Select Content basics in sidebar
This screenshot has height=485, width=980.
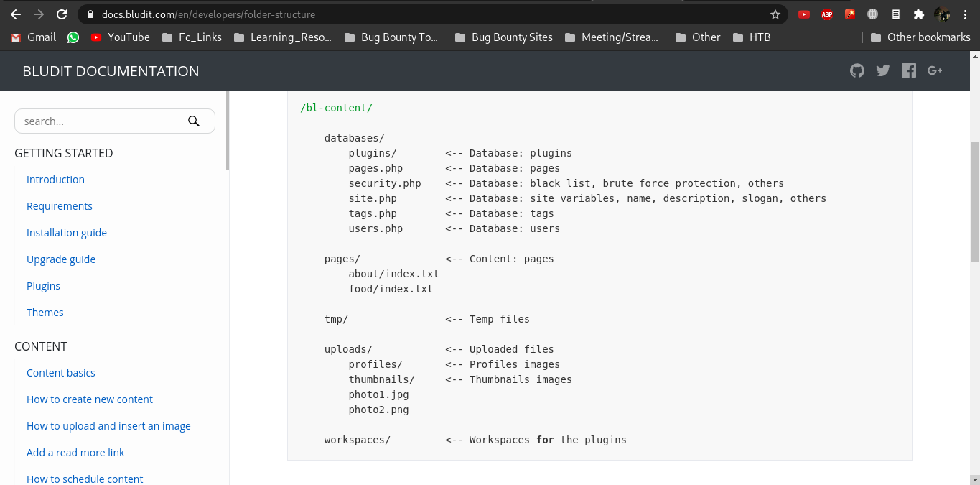tap(61, 373)
